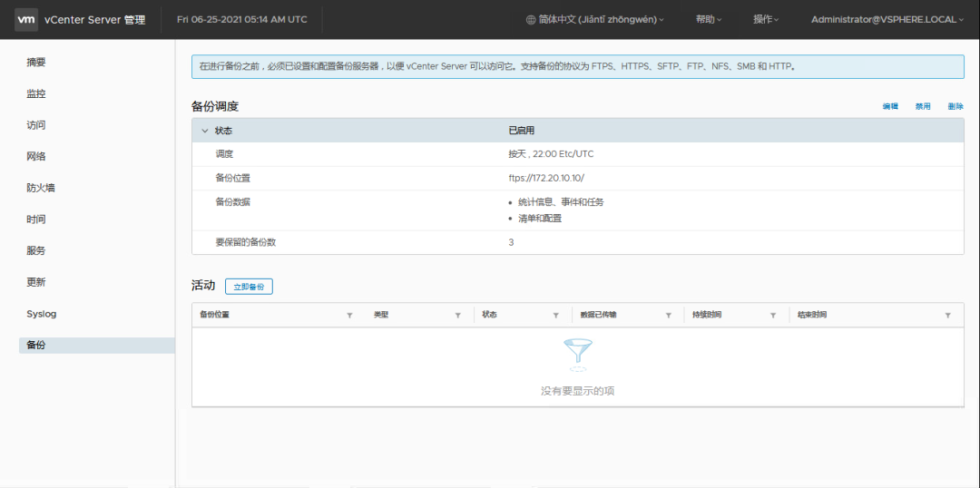Image resolution: width=980 pixels, height=488 pixels.
Task: Click the 禁用 link for backup schedule
Action: point(923,106)
